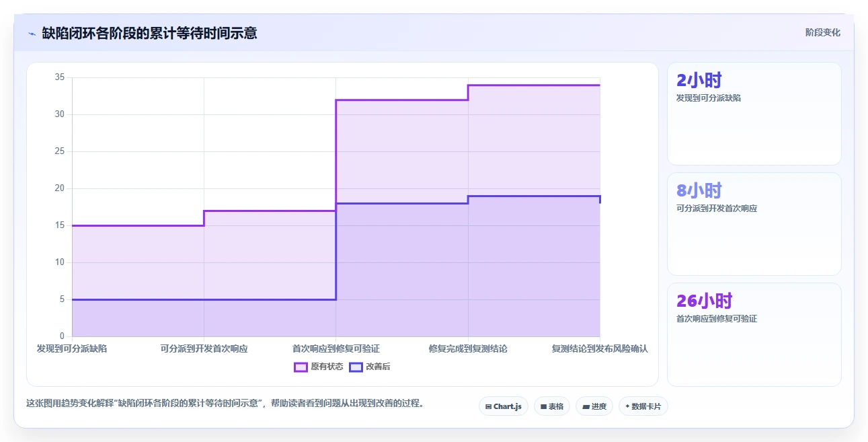Click the y-axis value 30

click(x=60, y=114)
